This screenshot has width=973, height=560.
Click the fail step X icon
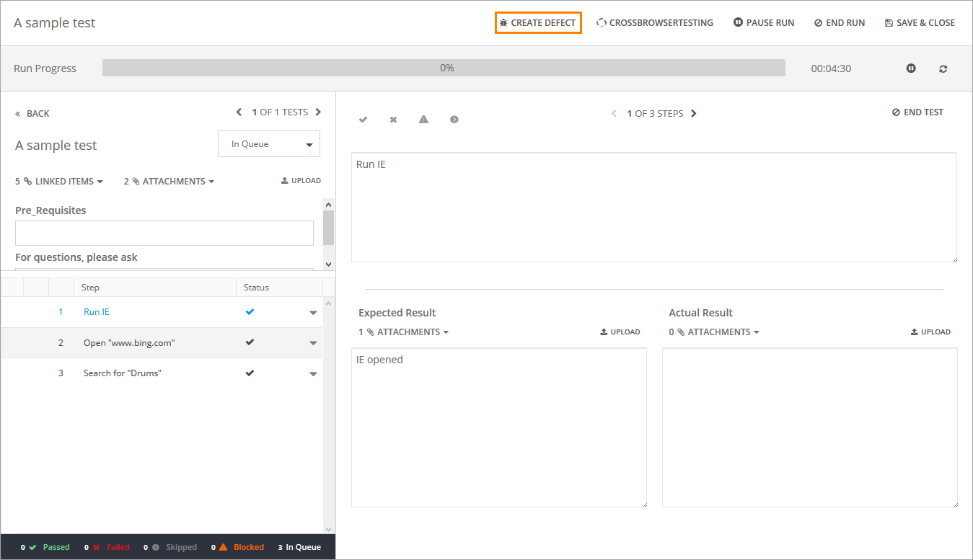393,120
